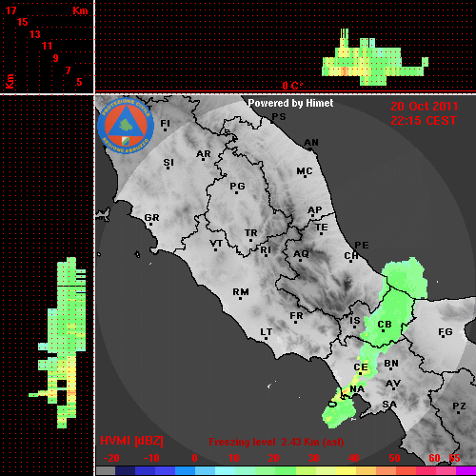Click the 'Freezing level 2.43 Km (asl)' text
Screen dimensions: 476x476
(x=276, y=442)
